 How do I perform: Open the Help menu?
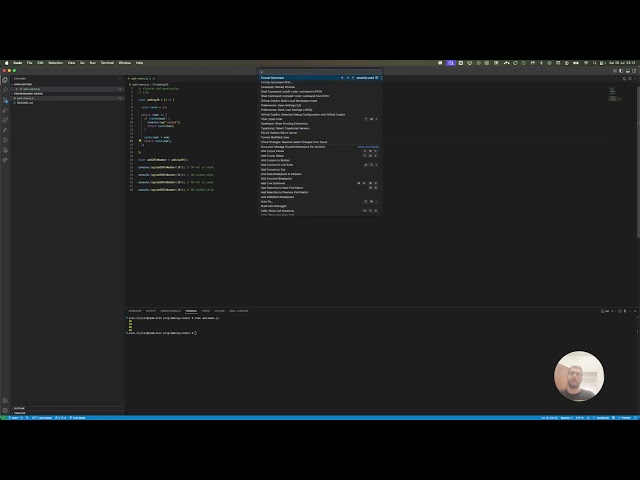[x=139, y=63]
